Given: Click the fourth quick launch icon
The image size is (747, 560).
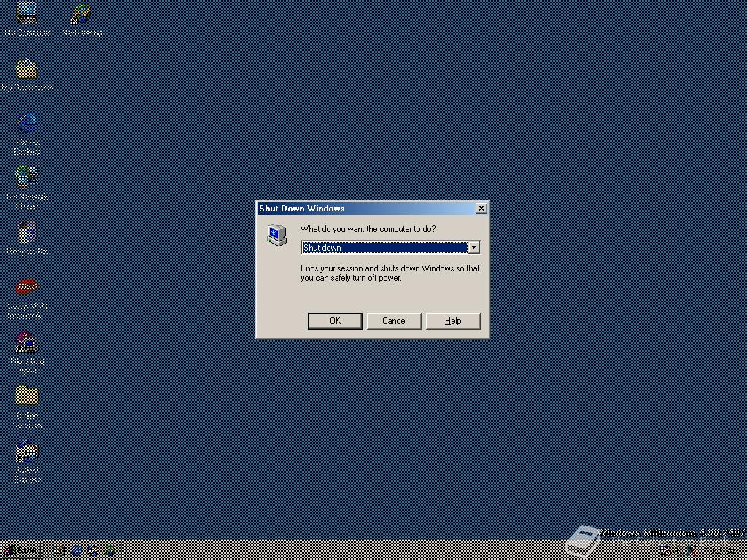Looking at the screenshot, I should 110,551.
